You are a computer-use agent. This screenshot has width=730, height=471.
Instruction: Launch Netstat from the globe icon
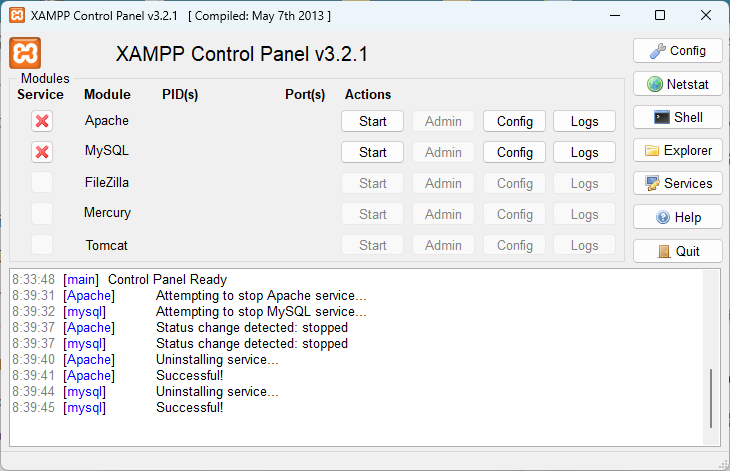click(x=677, y=84)
